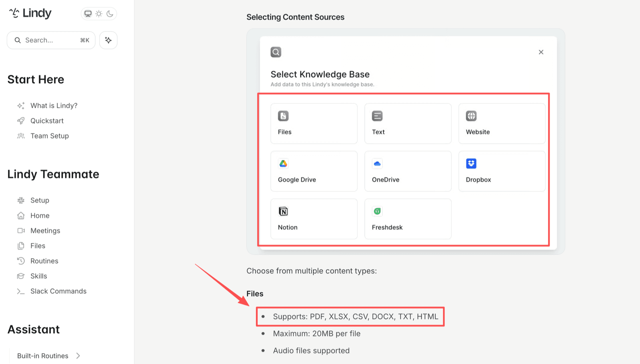Close the Select Knowledge Base dialog
This screenshot has width=640, height=364.
tap(541, 52)
